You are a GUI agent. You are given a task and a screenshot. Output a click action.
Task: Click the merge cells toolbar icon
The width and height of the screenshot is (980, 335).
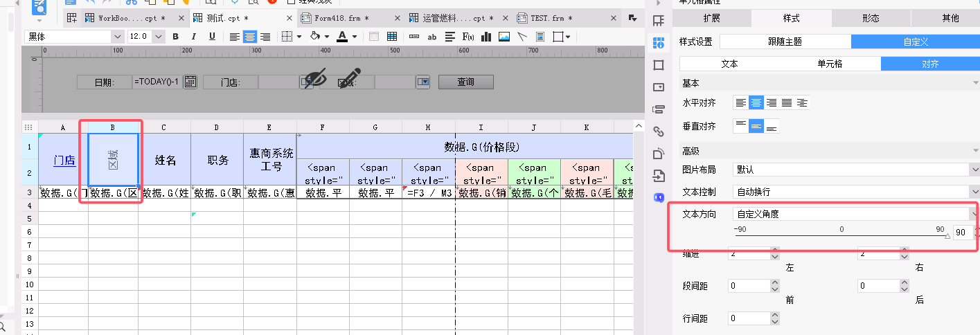click(x=374, y=37)
